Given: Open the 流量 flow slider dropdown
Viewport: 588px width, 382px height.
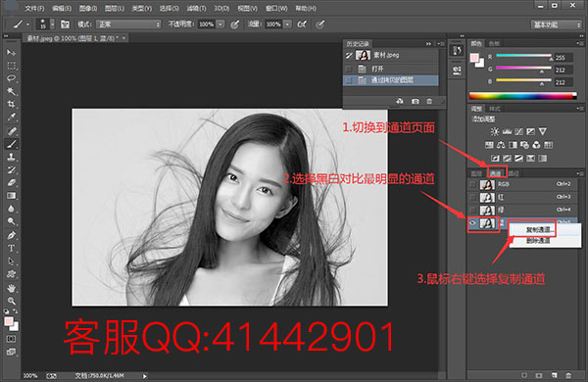Looking at the screenshot, I should tap(287, 24).
